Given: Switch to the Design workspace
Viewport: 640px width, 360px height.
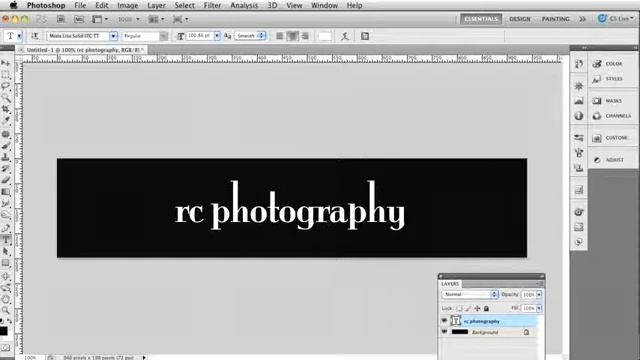Looking at the screenshot, I should [x=520, y=19].
